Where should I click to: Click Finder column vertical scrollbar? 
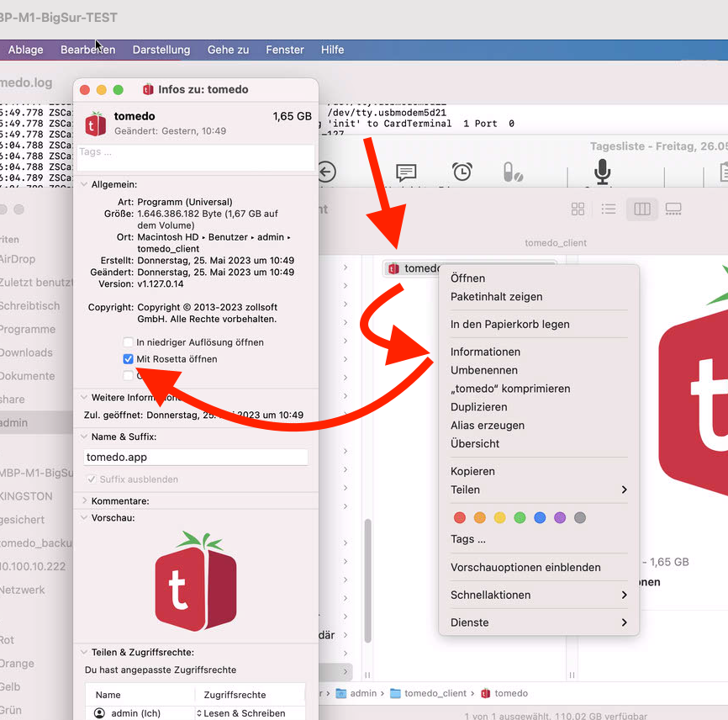(367, 580)
